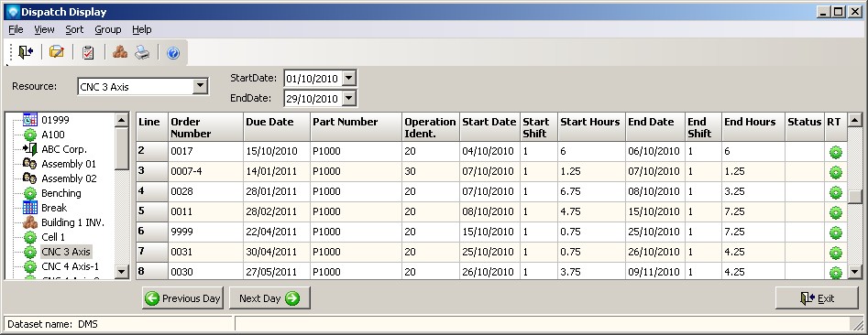Viewport: 868px width, 335px height.
Task: Click the printer toolbar icon
Action: (x=142, y=52)
